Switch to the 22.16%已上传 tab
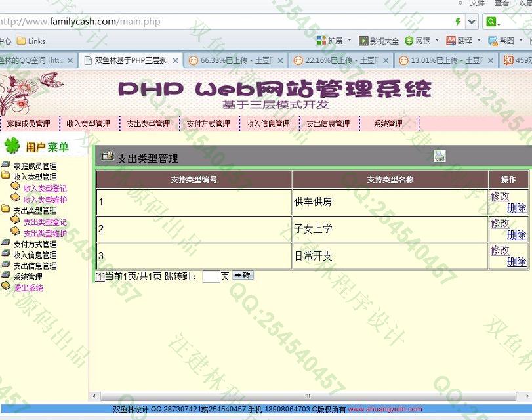This screenshot has width=532, height=420. (x=341, y=60)
